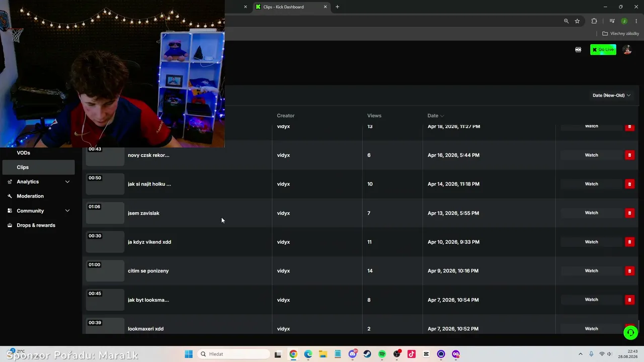Click the 00:30 clip thumbnail
This screenshot has width=644, height=362.
tap(105, 242)
